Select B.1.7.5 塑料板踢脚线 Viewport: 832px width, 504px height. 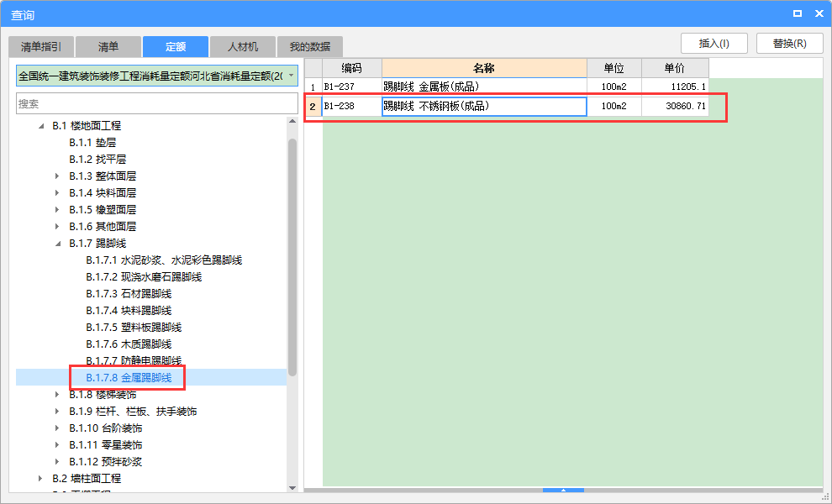134,328
